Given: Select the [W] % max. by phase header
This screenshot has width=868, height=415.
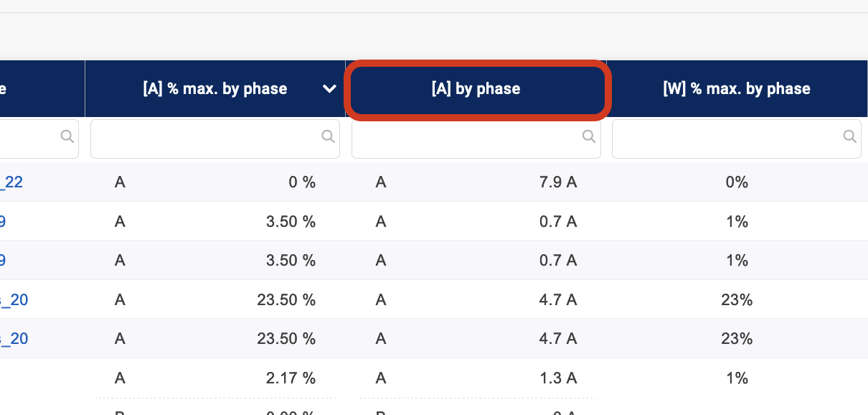Looking at the screenshot, I should [737, 89].
